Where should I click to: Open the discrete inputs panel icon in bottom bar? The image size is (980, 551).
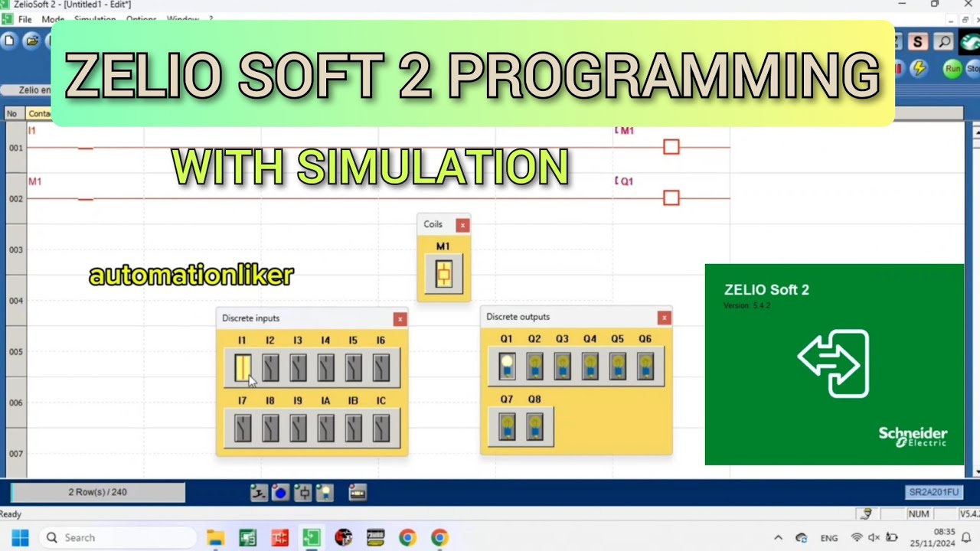click(x=259, y=494)
